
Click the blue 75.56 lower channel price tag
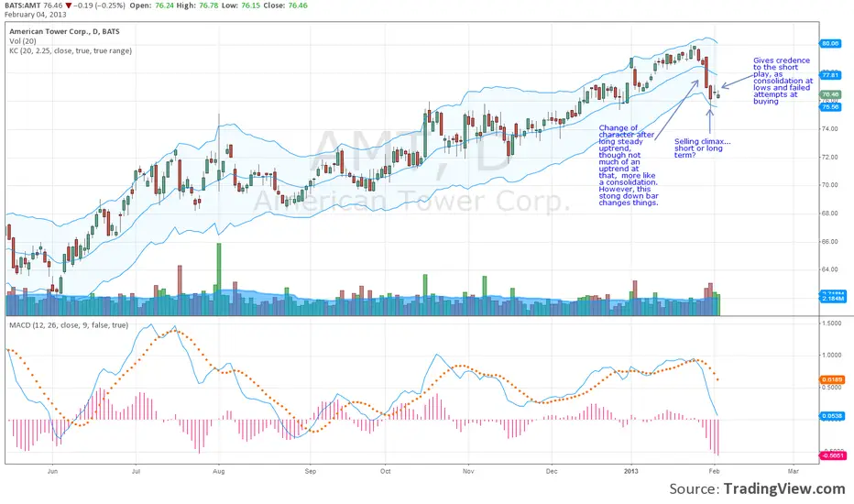tap(830, 107)
